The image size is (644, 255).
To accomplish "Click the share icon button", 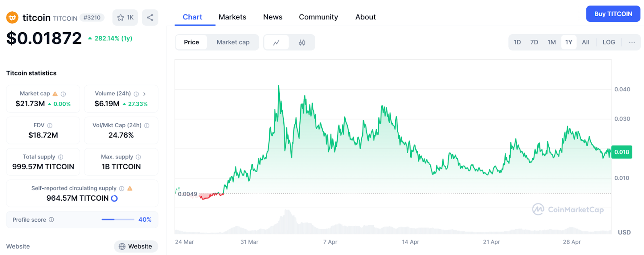I will click(x=150, y=17).
